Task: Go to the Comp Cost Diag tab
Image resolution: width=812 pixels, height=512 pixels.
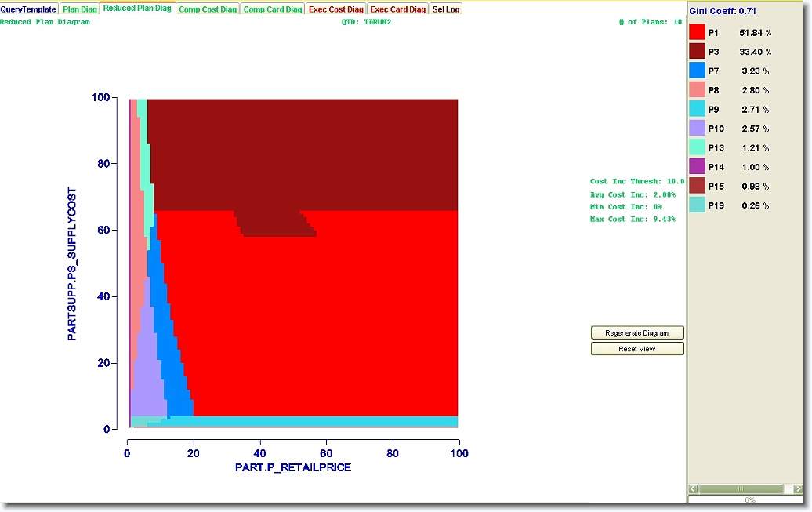Action: click(208, 9)
